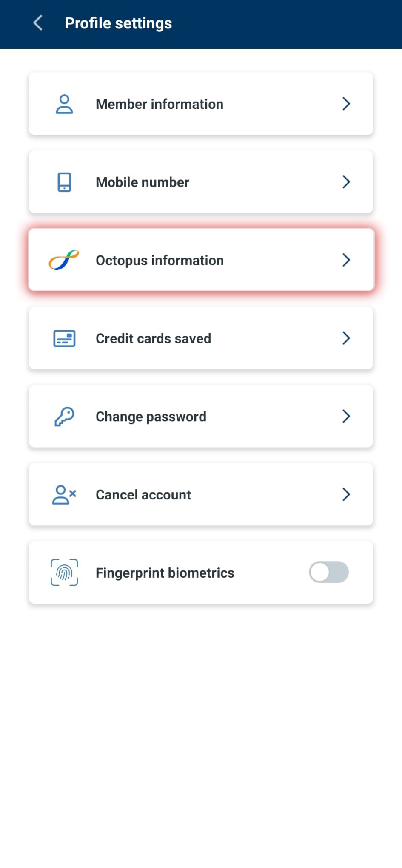This screenshot has height=868, width=402.
Task: Click the Octopus logo icon
Action: [64, 260]
